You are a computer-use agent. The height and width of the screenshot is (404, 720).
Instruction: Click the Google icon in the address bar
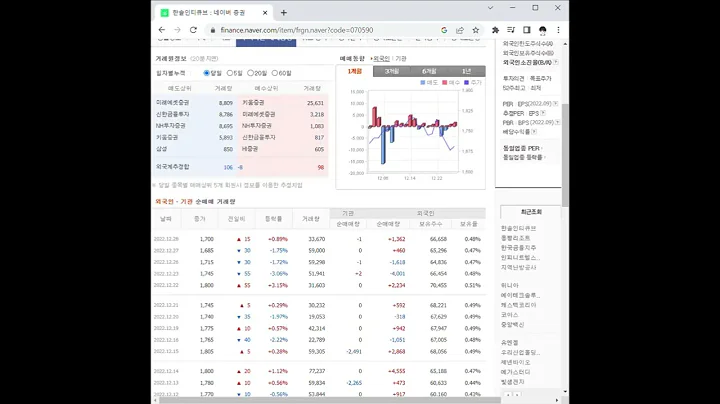pos(444,30)
